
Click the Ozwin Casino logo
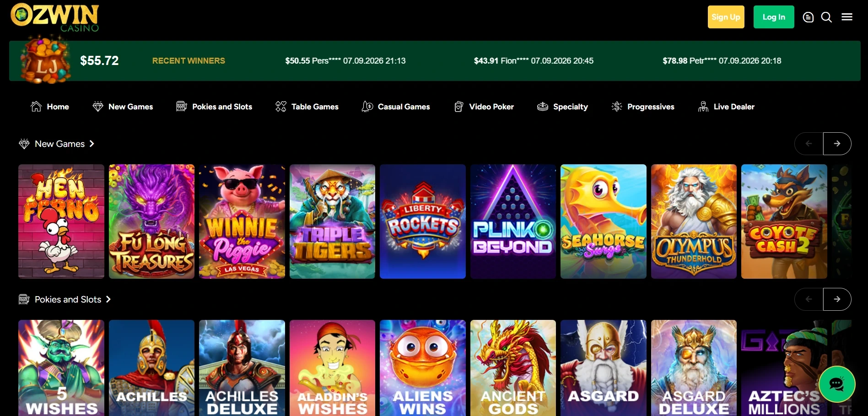(x=54, y=17)
